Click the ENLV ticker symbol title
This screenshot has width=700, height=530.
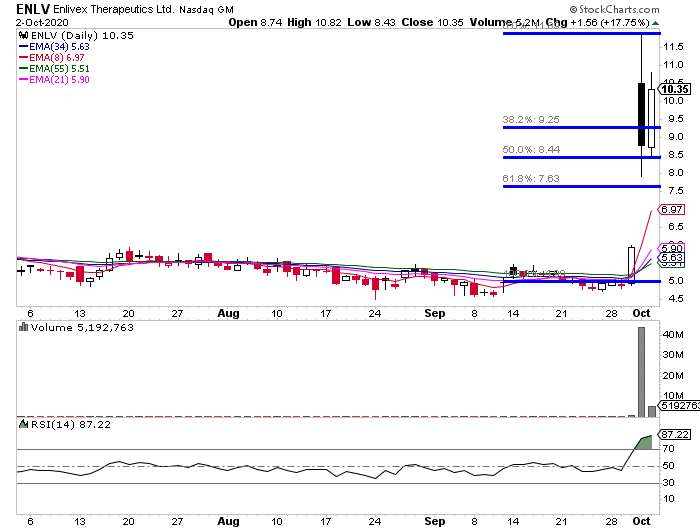33,9
